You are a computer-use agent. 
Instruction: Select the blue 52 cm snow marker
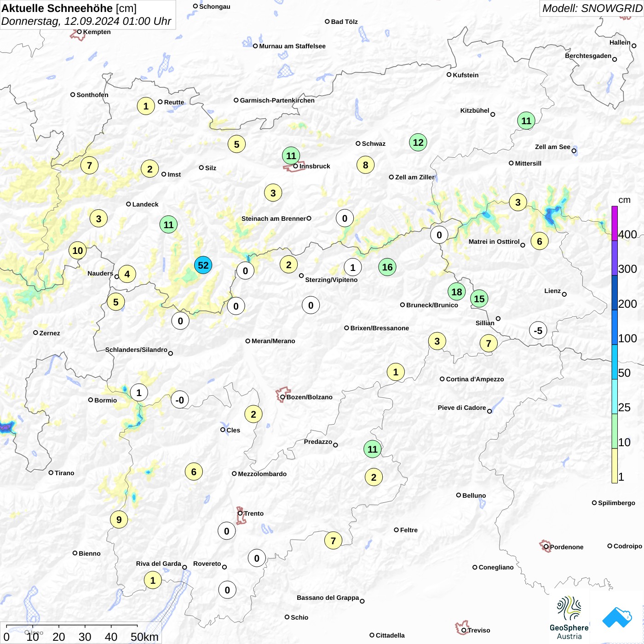click(203, 265)
